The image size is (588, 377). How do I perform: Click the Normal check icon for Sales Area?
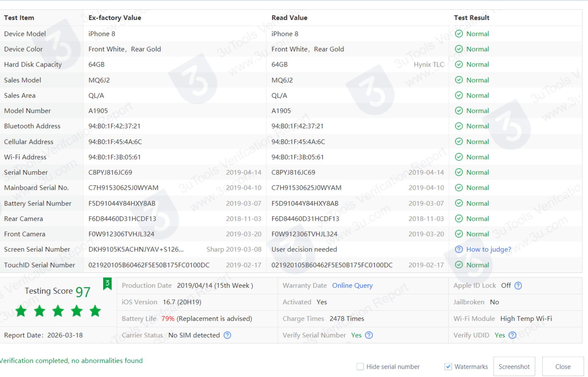458,95
